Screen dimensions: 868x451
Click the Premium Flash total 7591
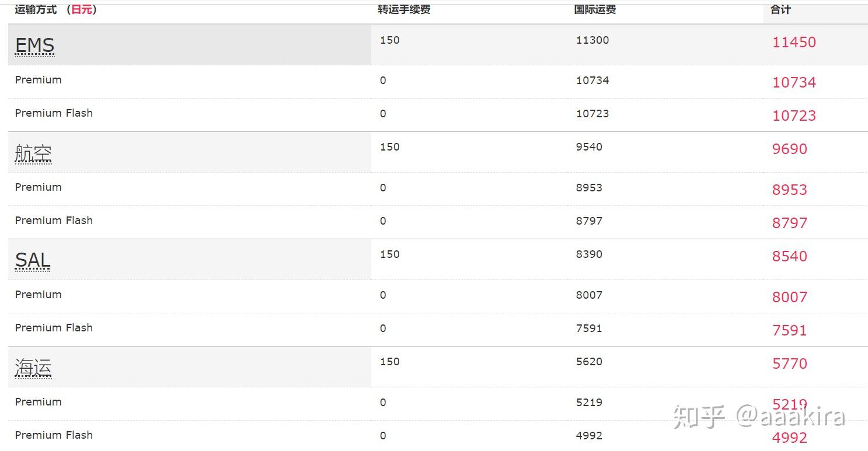pos(789,330)
